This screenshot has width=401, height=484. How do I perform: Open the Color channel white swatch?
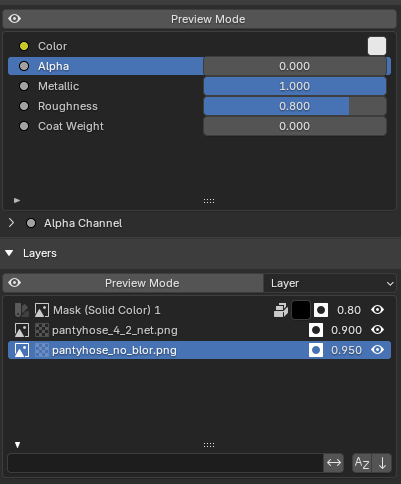(377, 46)
